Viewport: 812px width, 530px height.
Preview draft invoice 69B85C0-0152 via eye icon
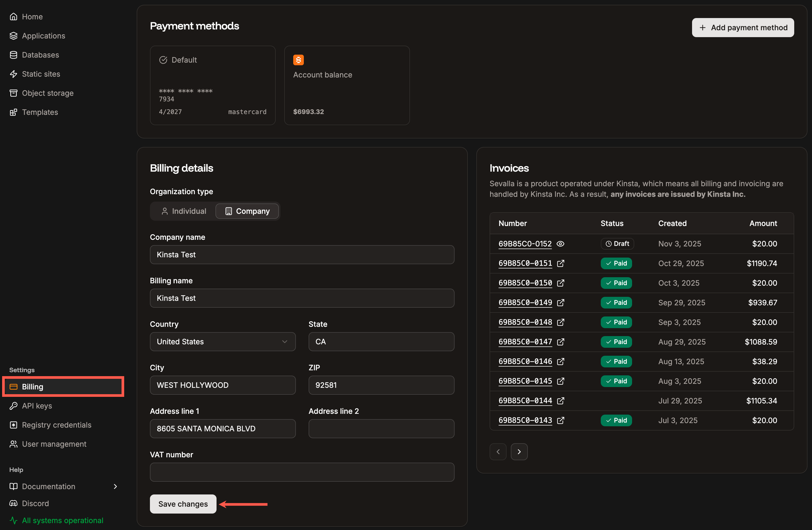560,244
